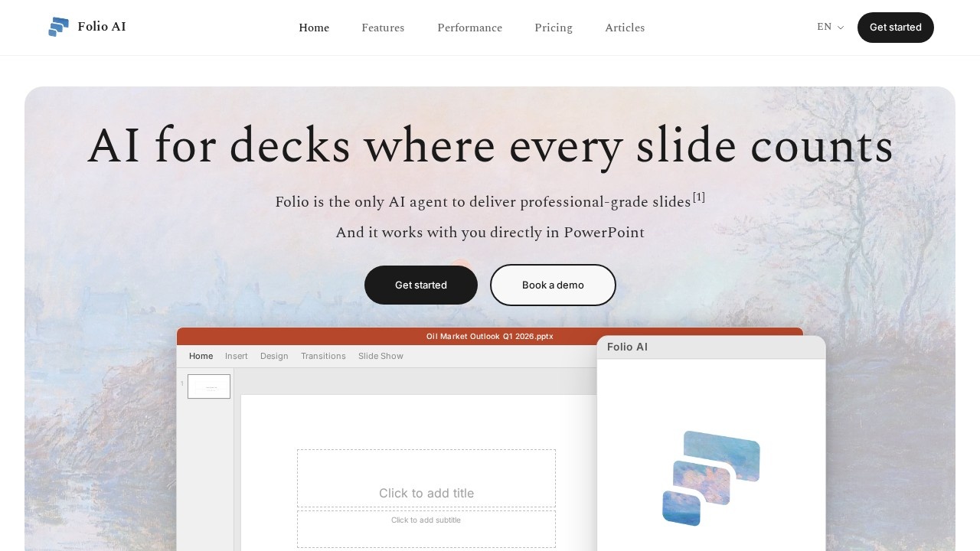Click the 'Folio AI' panel header text
Screen dimensions: 980x551
627,347
